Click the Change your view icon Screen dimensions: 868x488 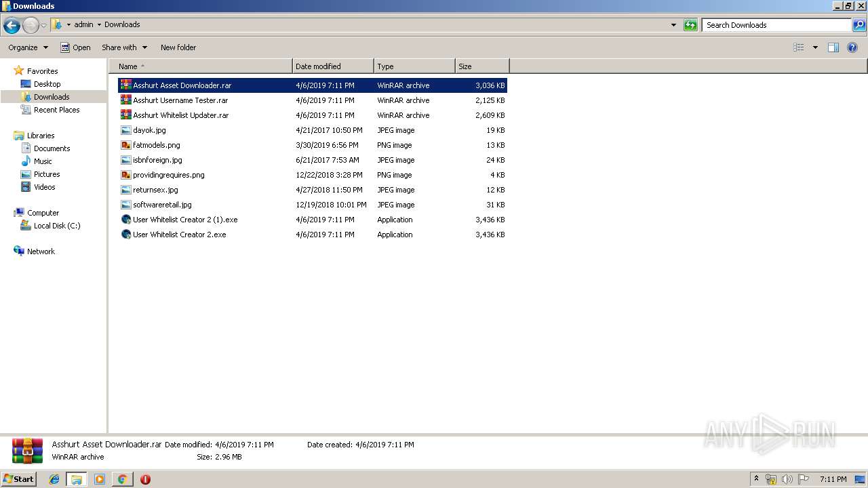(799, 47)
